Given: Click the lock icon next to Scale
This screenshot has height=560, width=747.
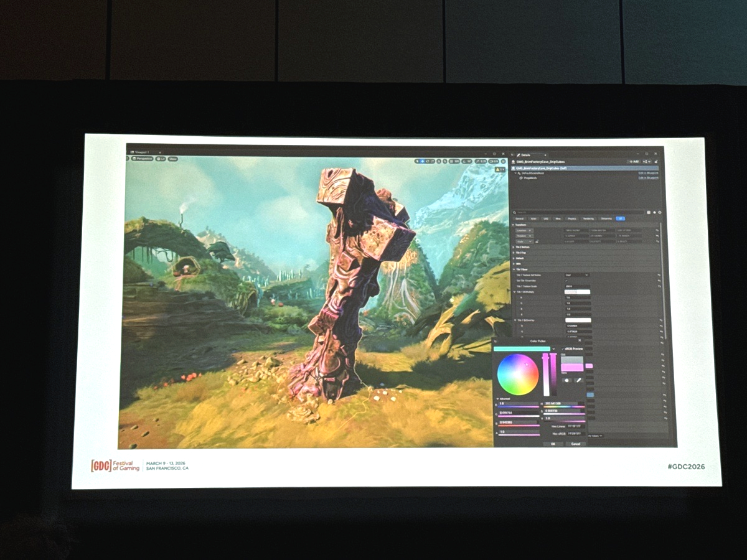Looking at the screenshot, I should 537,241.
